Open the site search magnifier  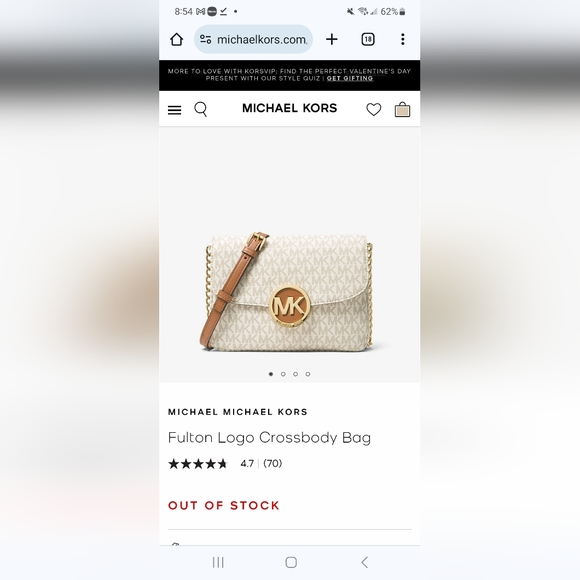201,109
